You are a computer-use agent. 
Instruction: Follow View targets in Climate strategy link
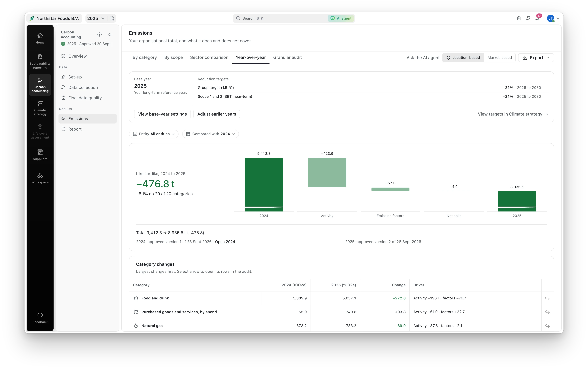point(513,114)
